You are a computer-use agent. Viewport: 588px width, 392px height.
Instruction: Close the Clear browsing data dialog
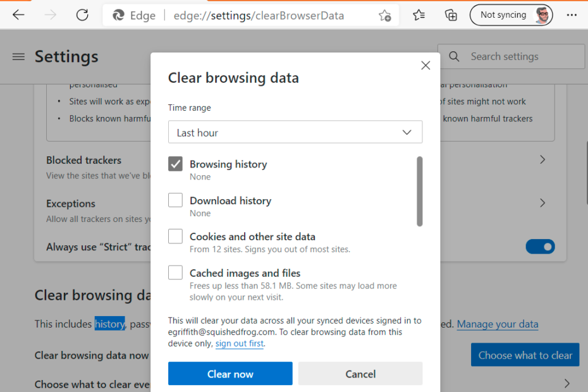(426, 65)
